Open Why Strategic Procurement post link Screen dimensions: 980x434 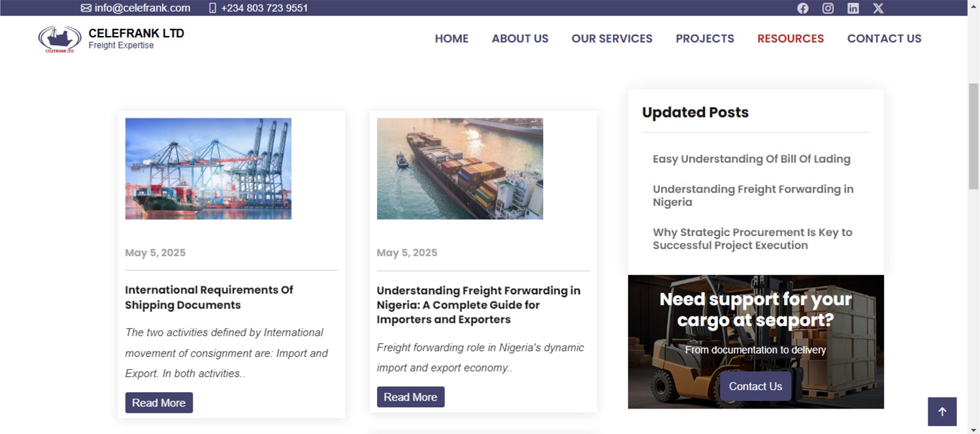click(x=752, y=239)
